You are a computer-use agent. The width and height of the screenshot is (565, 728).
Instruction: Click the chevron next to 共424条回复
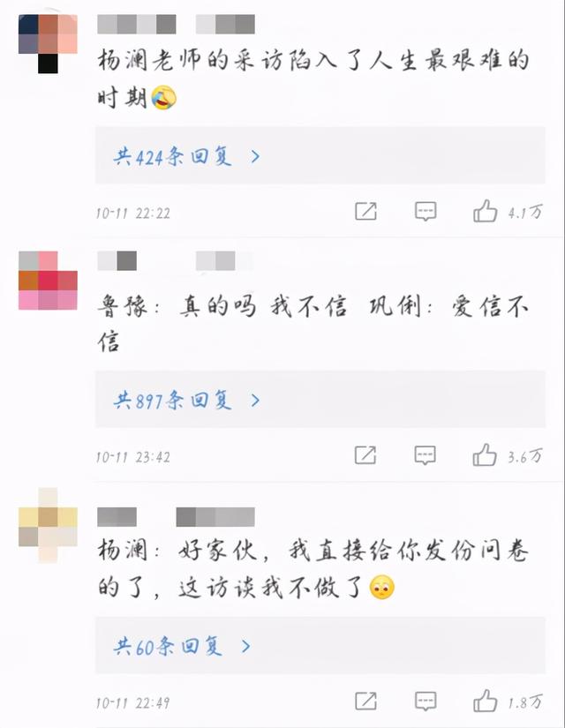click(x=255, y=156)
